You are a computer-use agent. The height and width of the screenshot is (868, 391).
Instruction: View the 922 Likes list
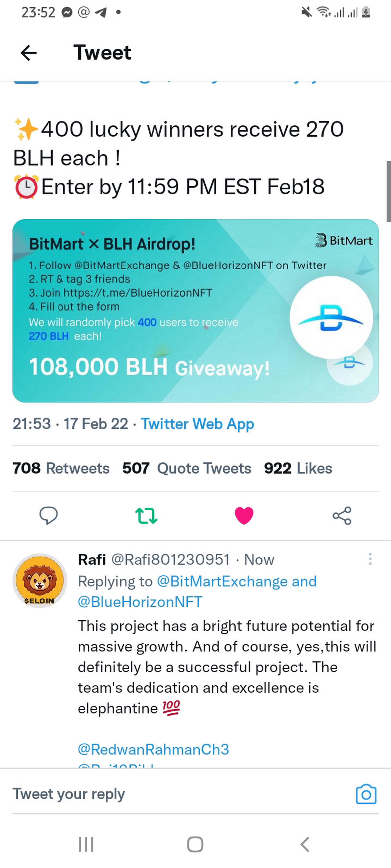[298, 468]
